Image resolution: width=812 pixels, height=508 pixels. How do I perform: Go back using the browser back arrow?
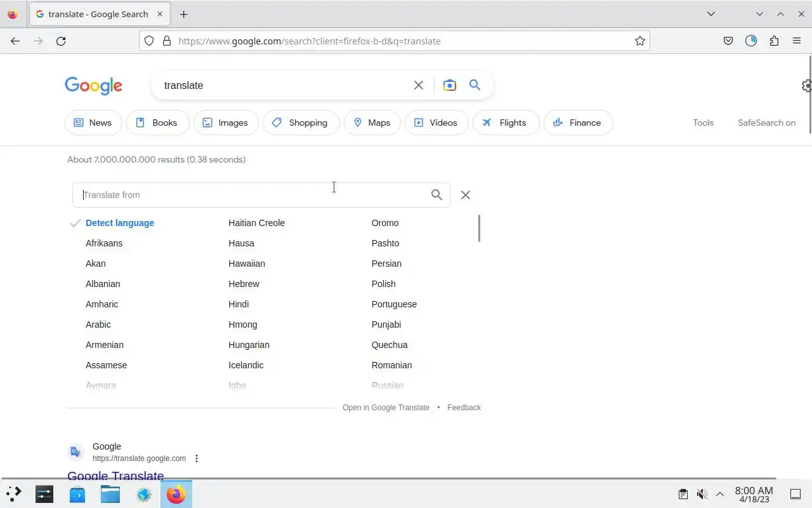15,41
